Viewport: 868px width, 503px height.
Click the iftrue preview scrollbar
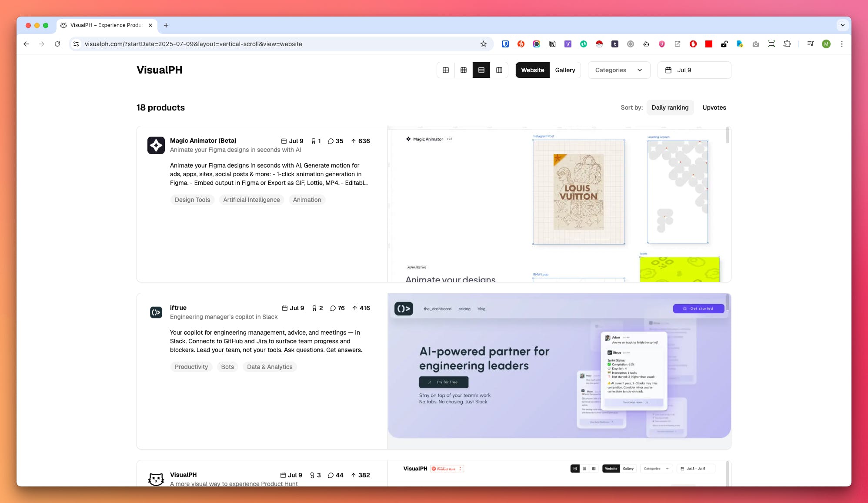[x=728, y=302]
